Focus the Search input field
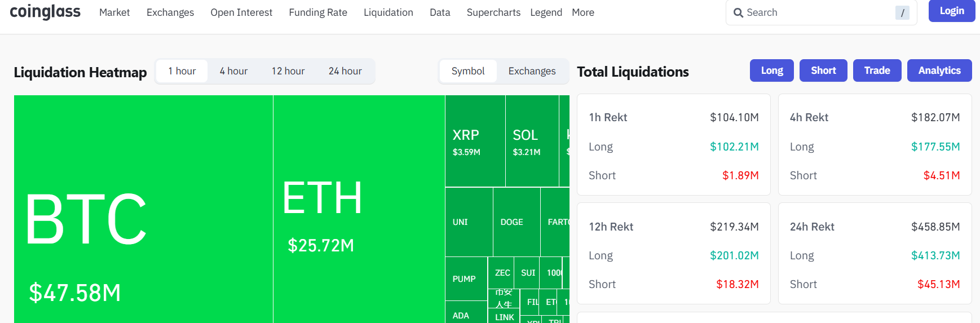Image resolution: width=980 pixels, height=323 pixels. click(x=821, y=12)
